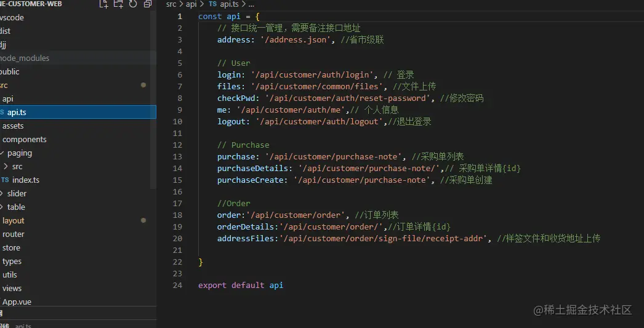Select the api folder in Explorer tree

[x=8, y=98]
